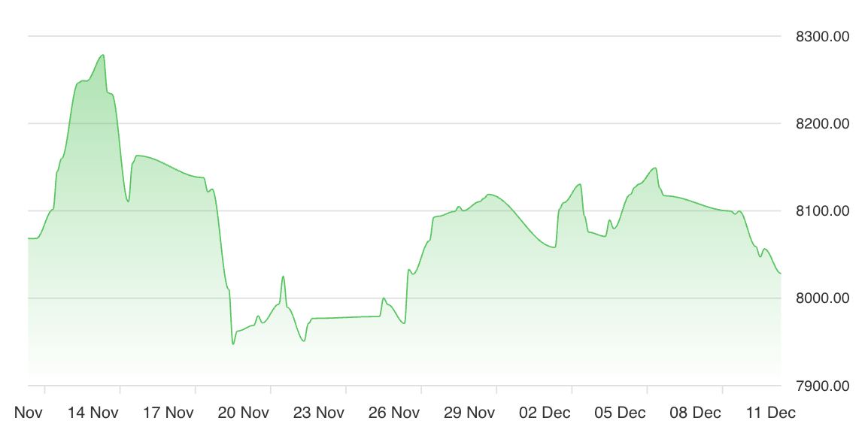
Task: Click the 23 Nov date label
Action: pos(319,413)
